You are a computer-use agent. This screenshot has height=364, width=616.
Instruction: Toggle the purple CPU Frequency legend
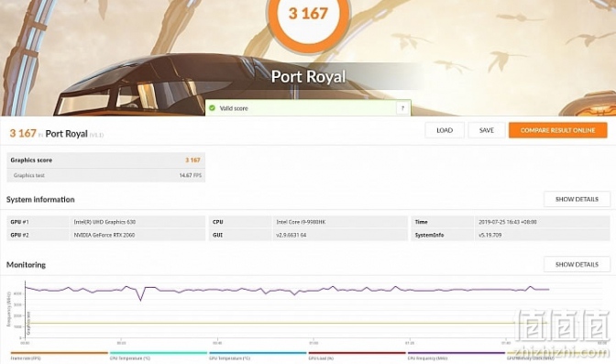point(456,356)
